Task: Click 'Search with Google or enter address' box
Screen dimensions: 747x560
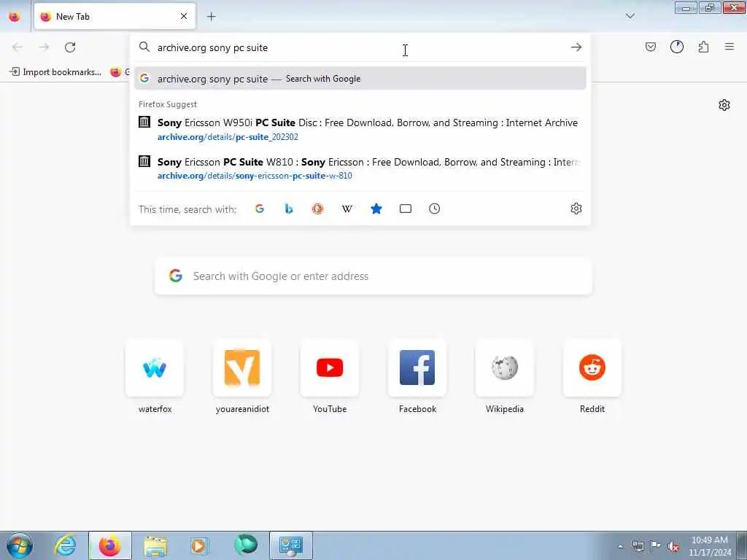Action: (x=373, y=276)
